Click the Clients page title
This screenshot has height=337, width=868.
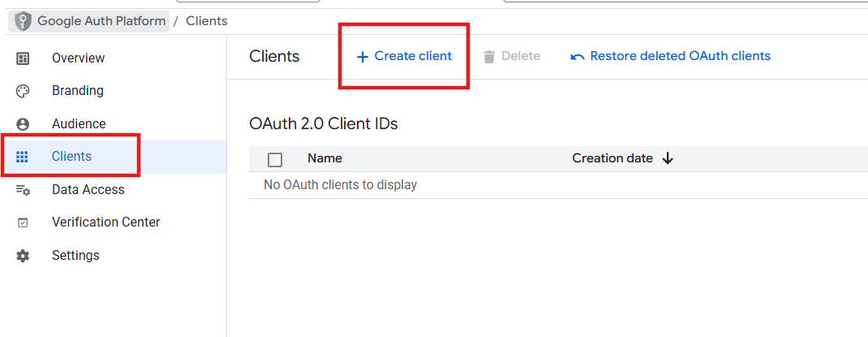point(274,57)
